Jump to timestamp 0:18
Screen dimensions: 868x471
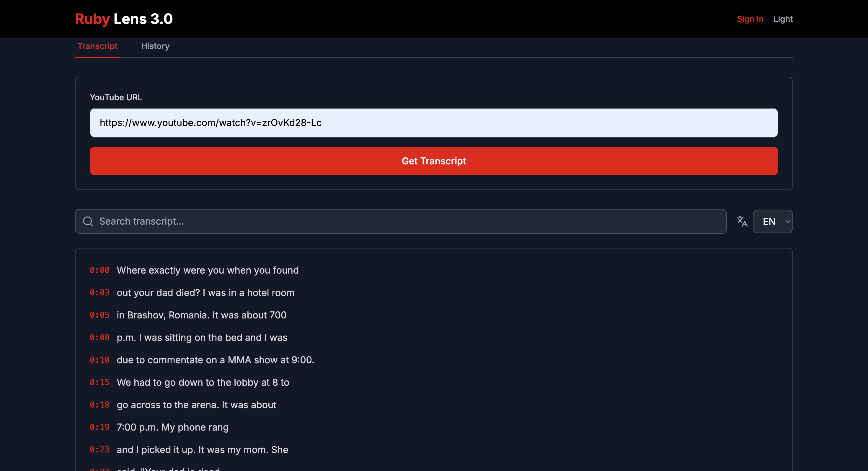[x=99, y=405]
